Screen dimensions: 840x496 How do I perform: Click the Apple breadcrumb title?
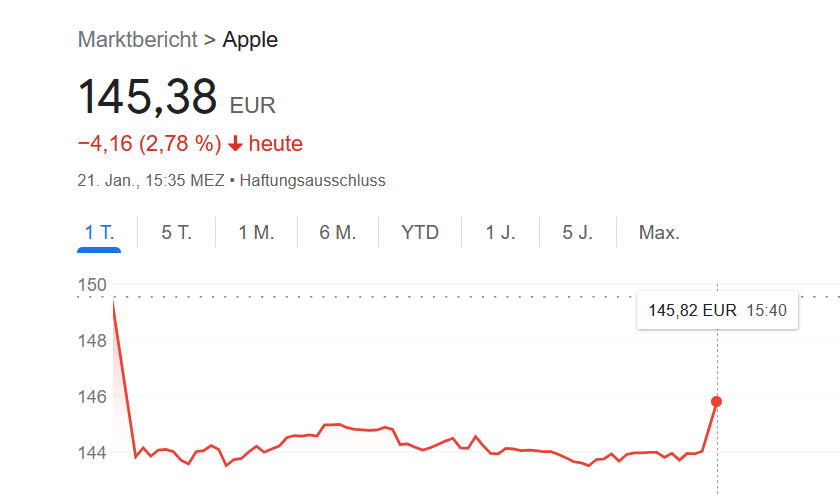click(250, 40)
